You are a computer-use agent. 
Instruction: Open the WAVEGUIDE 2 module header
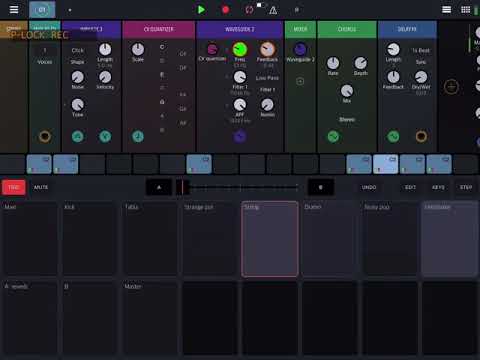coord(240,29)
